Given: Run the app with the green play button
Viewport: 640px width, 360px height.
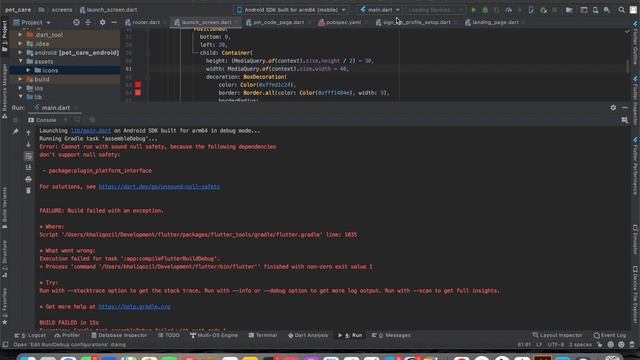Looking at the screenshot, I should click(x=473, y=10).
